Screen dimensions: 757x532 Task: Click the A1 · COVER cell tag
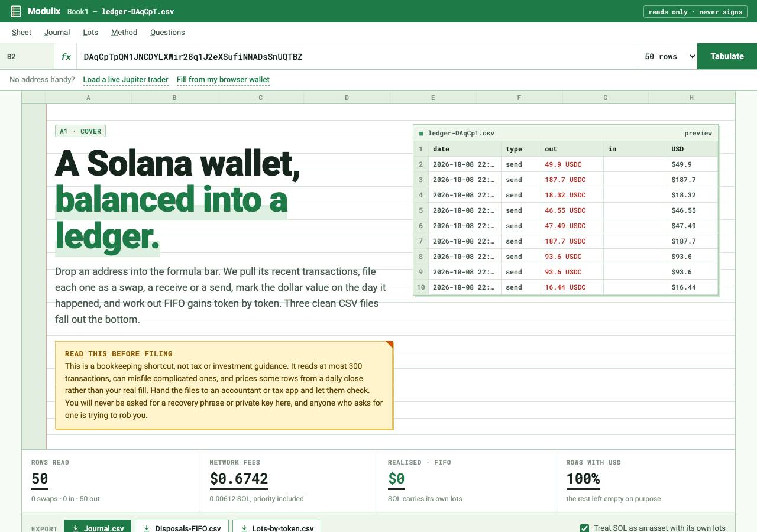[x=80, y=131]
